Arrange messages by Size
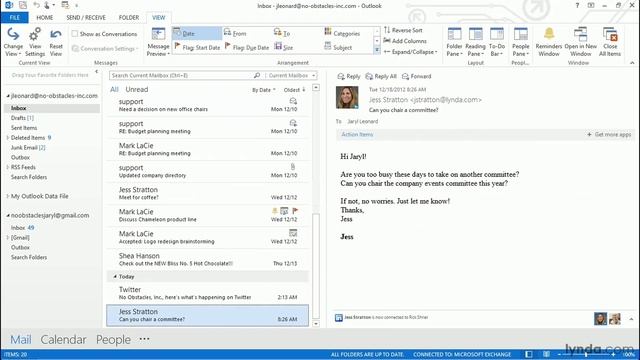This screenshot has height=360, width=640. [284, 47]
